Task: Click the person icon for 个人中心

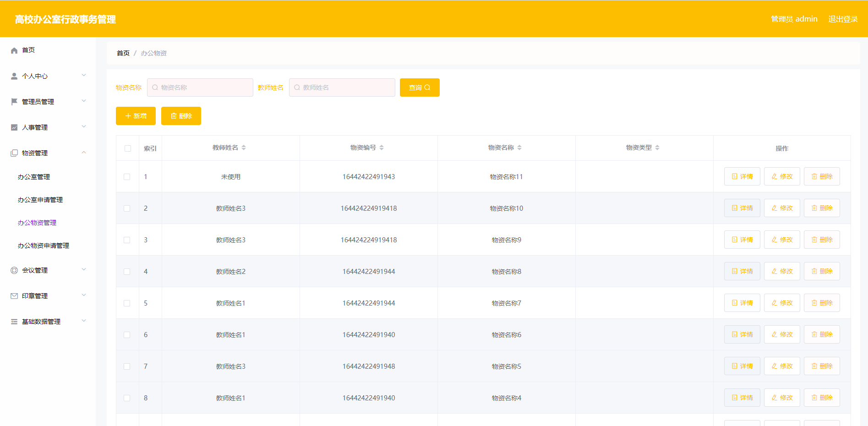Action: click(x=14, y=76)
